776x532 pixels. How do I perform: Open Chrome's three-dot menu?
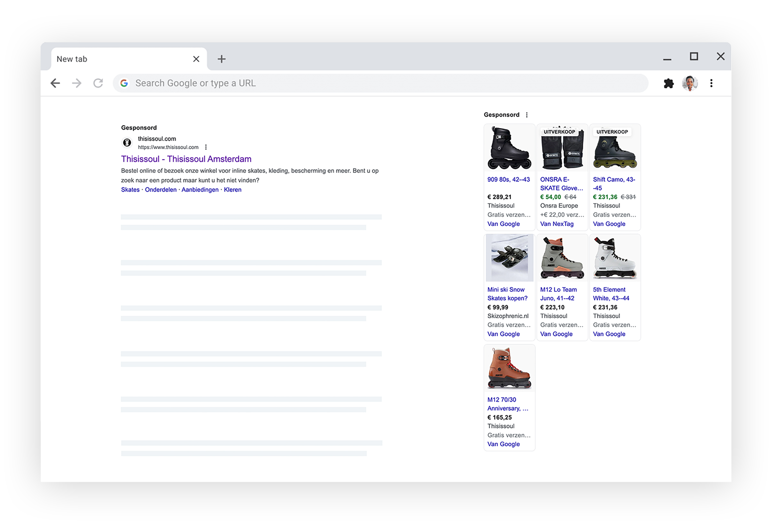pyautogui.click(x=711, y=83)
